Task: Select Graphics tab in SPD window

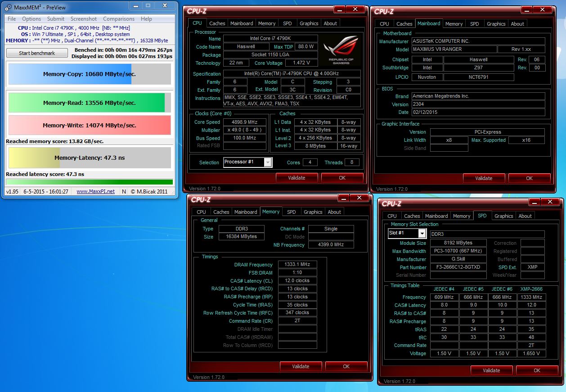Action: click(504, 216)
